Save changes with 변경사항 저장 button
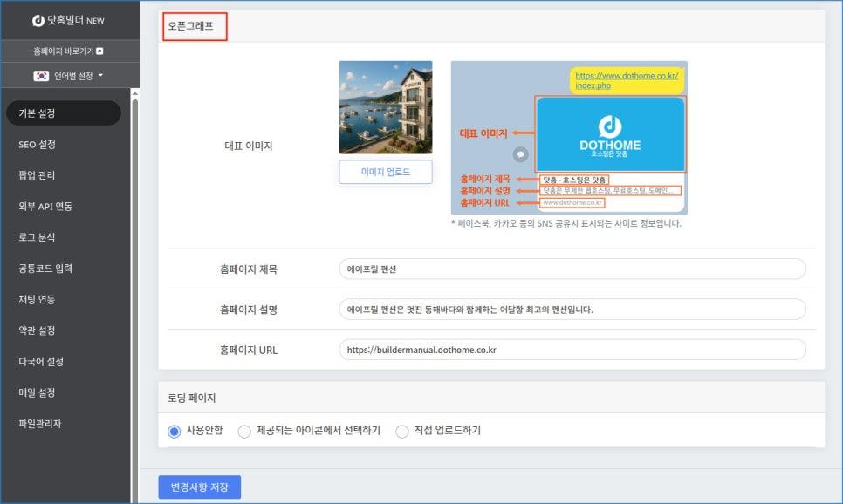 tap(199, 487)
